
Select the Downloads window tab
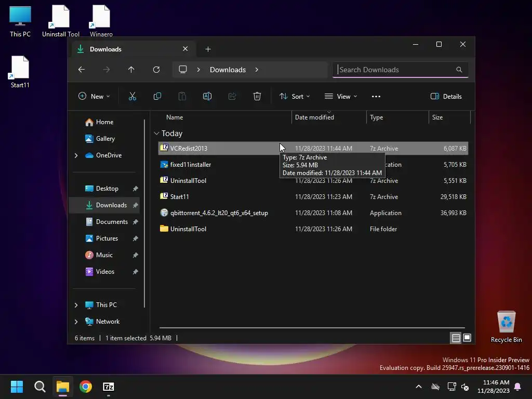click(132, 49)
